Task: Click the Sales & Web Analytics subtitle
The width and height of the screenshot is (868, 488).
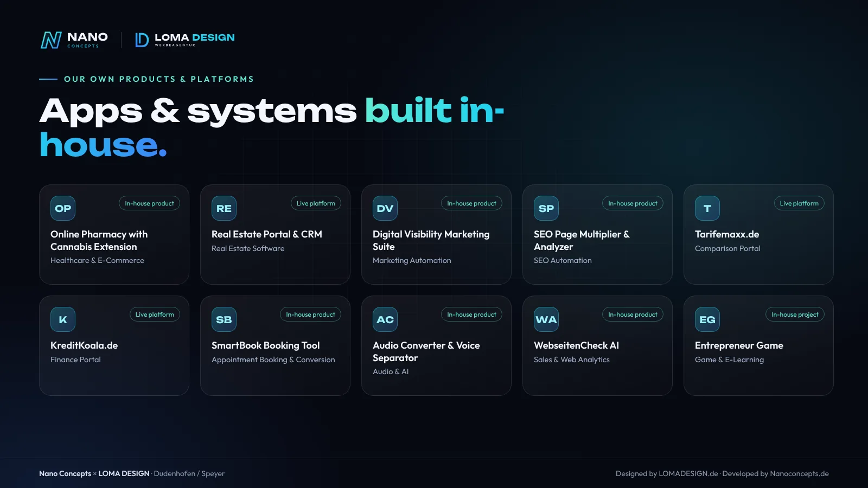Action: point(572,359)
